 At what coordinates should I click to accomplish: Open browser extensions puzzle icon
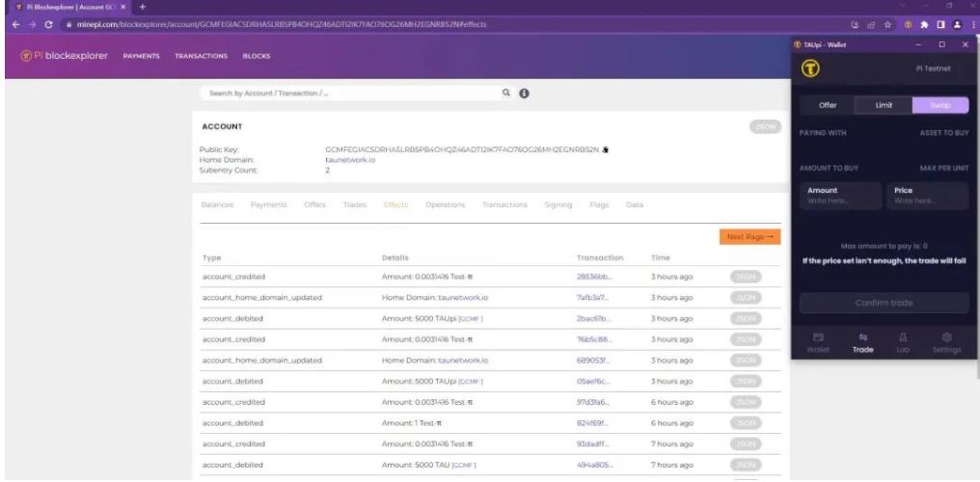click(x=924, y=25)
